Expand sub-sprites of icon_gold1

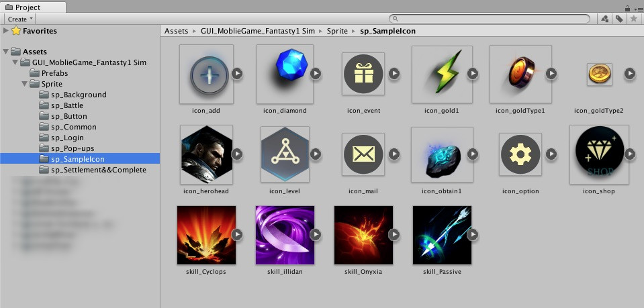click(473, 74)
